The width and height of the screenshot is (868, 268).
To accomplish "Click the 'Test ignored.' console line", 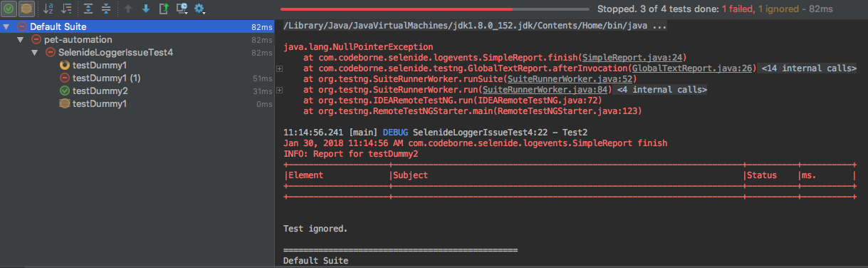I will (x=315, y=229).
